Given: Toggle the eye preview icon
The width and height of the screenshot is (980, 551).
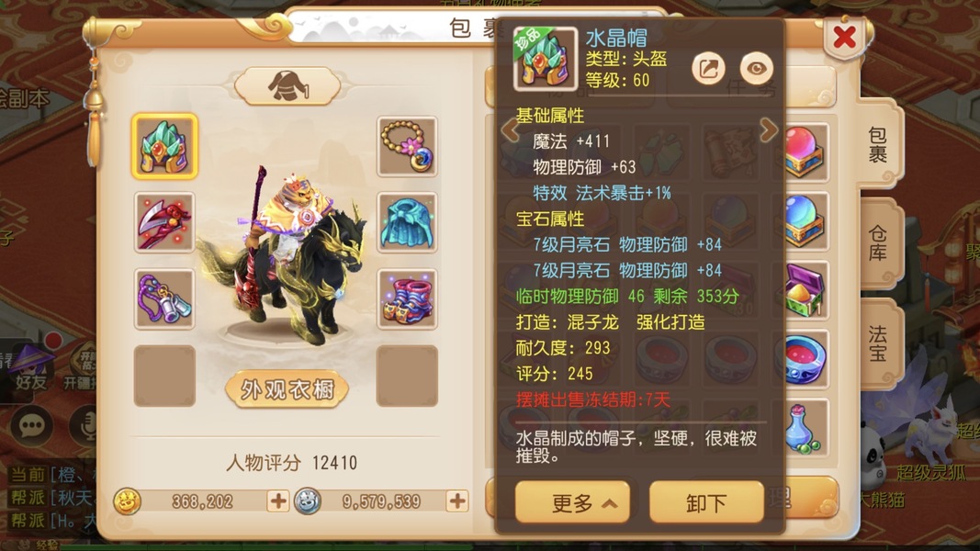Looking at the screenshot, I should 756,69.
